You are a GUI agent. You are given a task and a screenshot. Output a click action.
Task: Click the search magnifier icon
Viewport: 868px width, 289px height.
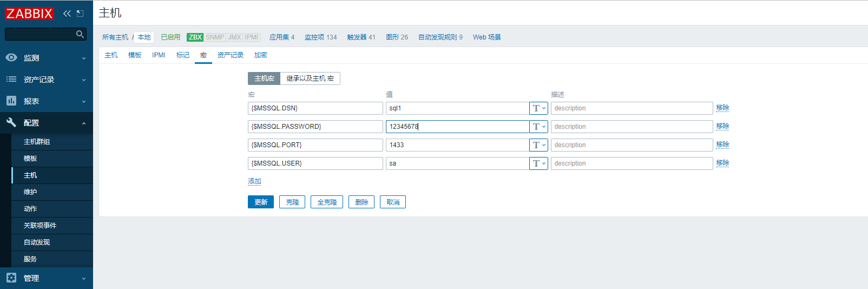tap(80, 34)
